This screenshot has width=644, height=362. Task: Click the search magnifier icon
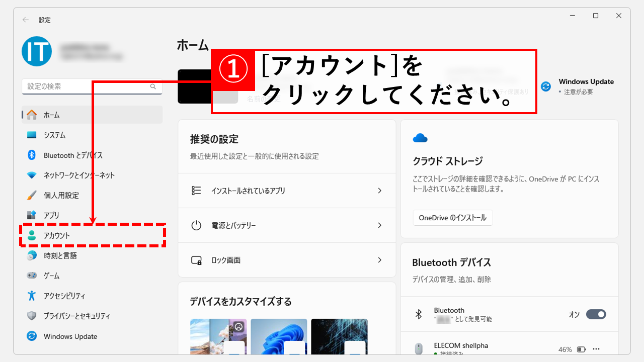coord(153,86)
